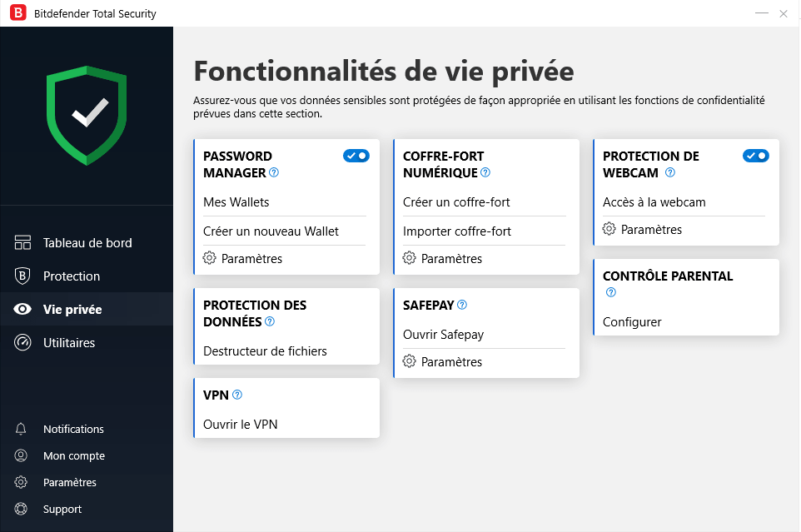Click the green shield status icon
The image size is (801, 532).
click(87, 116)
